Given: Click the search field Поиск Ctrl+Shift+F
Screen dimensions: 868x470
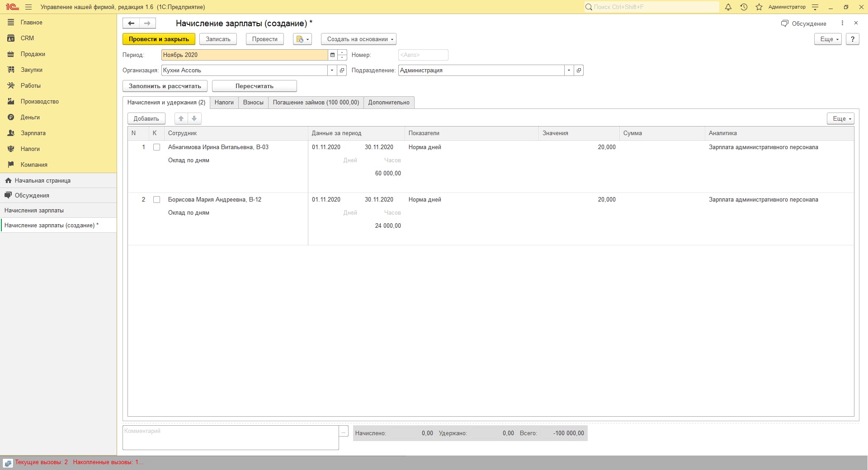Looking at the screenshot, I should click(x=651, y=7).
